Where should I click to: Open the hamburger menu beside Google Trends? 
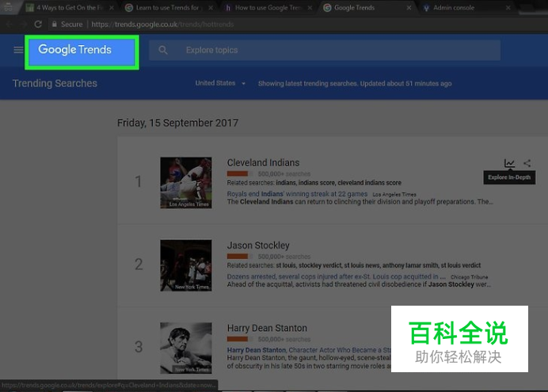tap(18, 50)
